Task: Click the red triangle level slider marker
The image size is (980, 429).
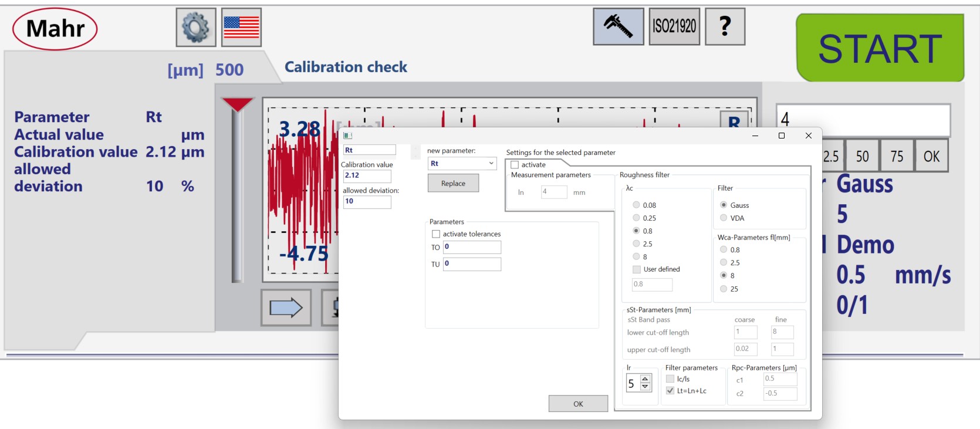Action: pos(237,104)
